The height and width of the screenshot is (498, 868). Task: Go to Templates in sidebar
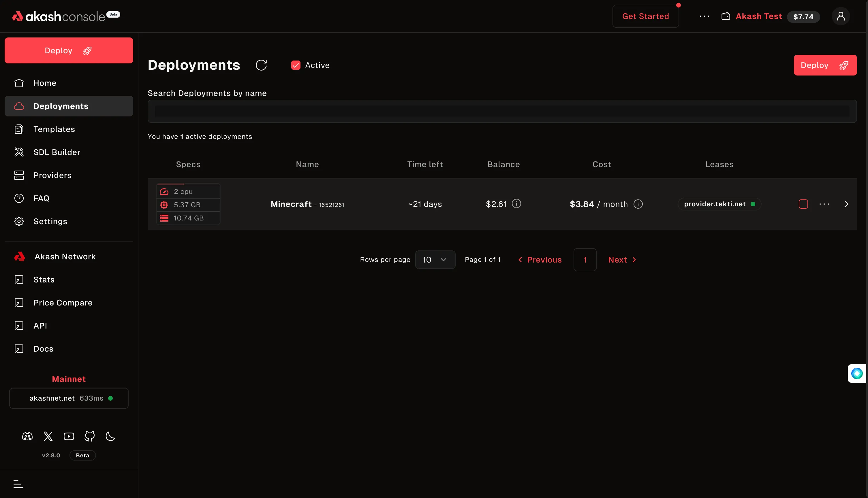(x=54, y=129)
